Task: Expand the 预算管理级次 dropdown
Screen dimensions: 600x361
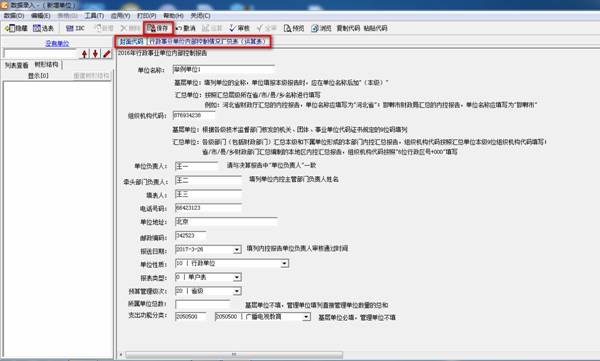Action: 237,291
